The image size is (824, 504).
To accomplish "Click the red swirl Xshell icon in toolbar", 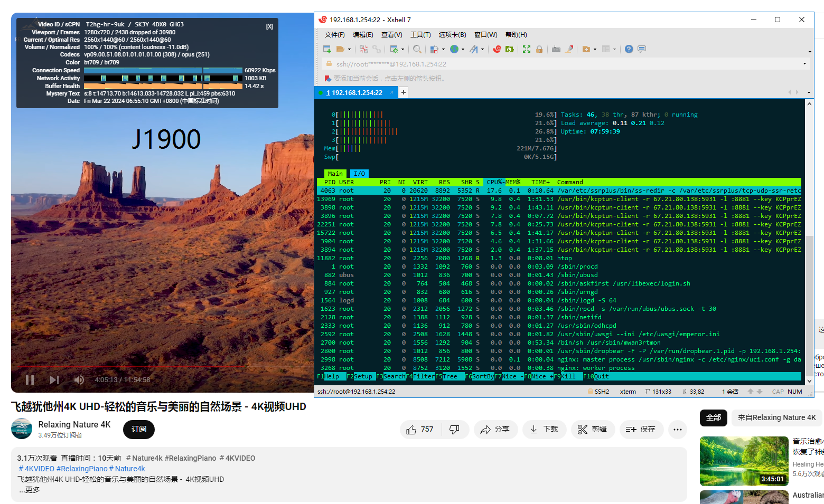I will pyautogui.click(x=497, y=49).
